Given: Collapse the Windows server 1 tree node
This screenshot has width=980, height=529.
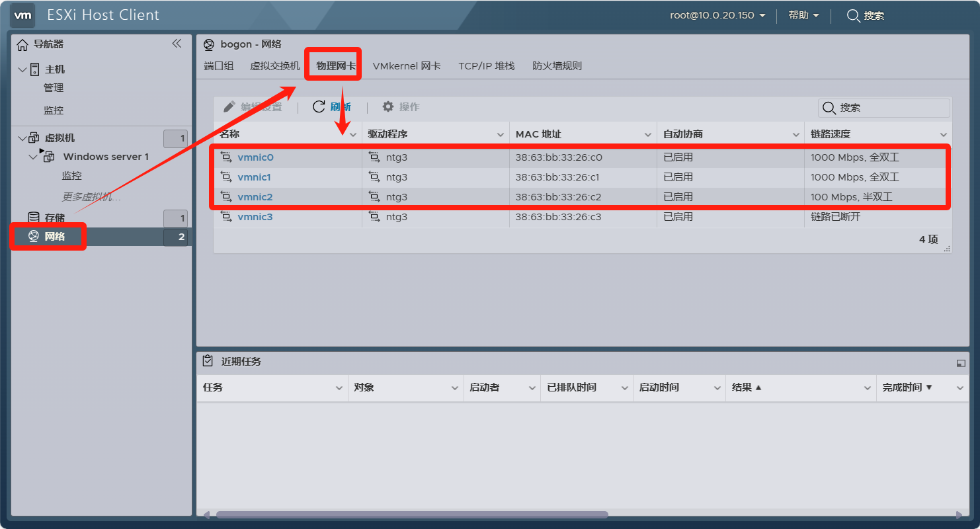Looking at the screenshot, I should tap(33, 157).
